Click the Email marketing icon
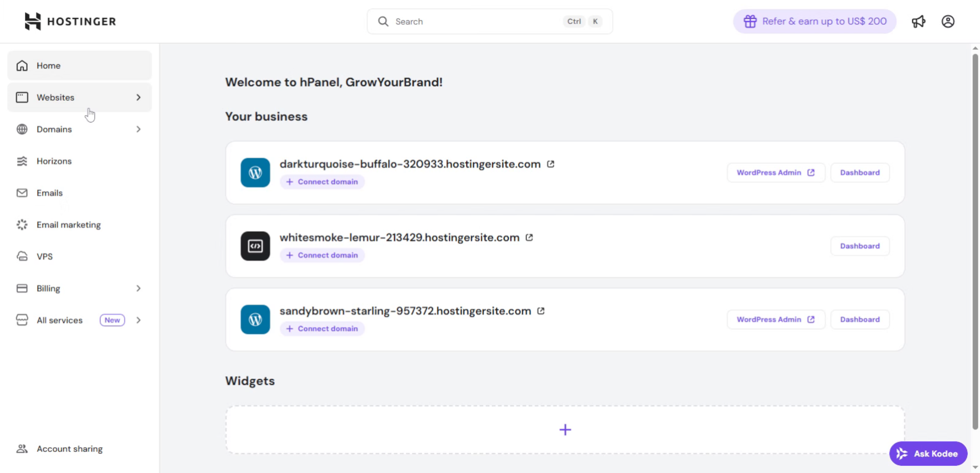Viewport: 980px width, 473px height. [22, 224]
